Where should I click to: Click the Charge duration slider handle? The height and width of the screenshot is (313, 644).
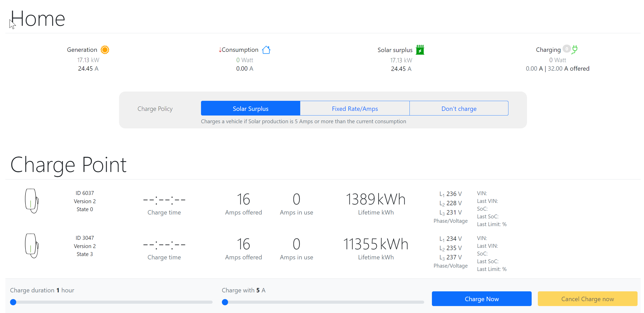pyautogui.click(x=13, y=302)
